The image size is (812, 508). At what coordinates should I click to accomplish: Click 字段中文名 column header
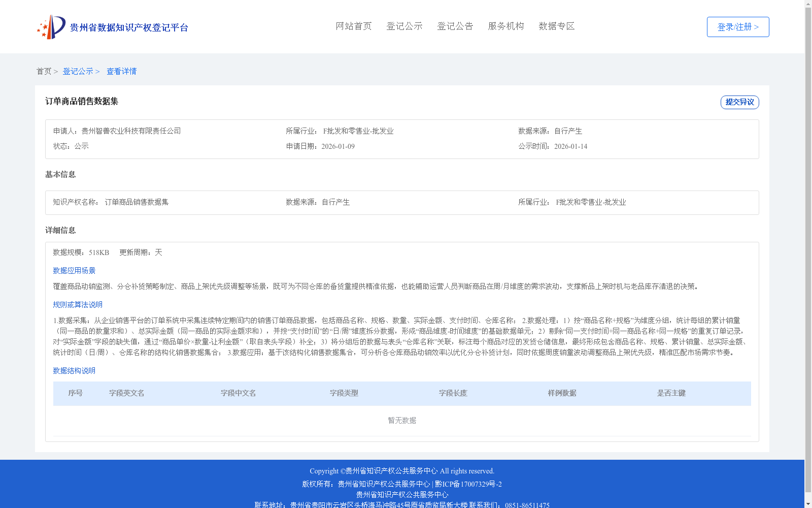click(239, 393)
